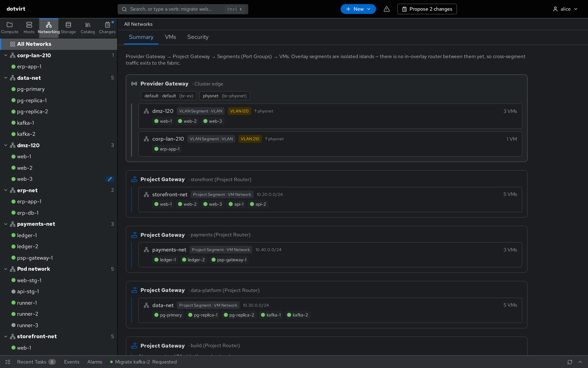This screenshot has height=368, width=588.
Task: Open Events in the status bar
Action: tap(72, 362)
